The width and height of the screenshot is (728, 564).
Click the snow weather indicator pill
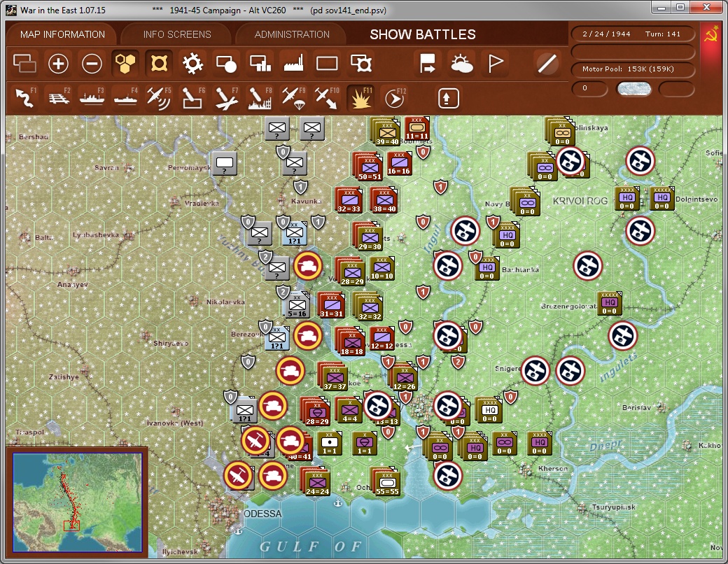tap(633, 89)
